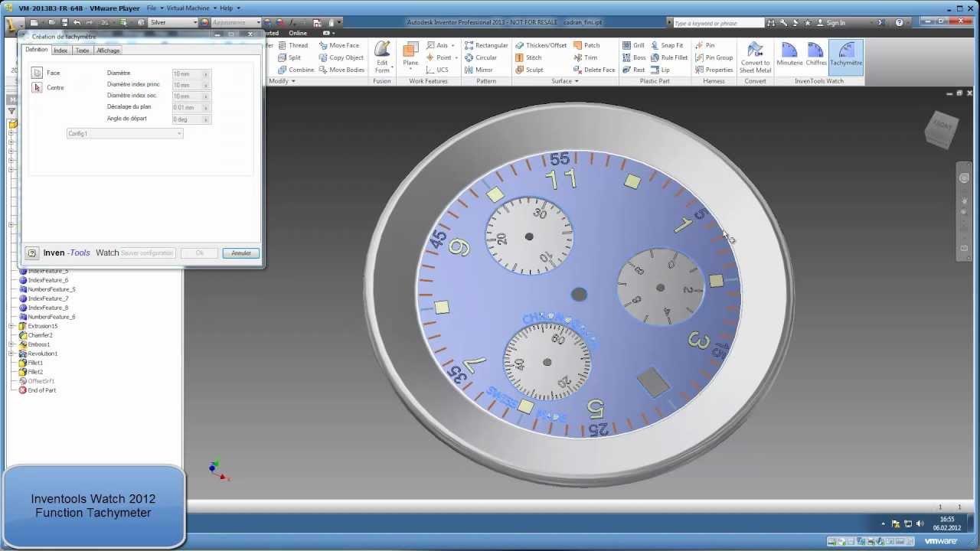Select the Rule Fillet tool
The image size is (980, 551).
(669, 57)
